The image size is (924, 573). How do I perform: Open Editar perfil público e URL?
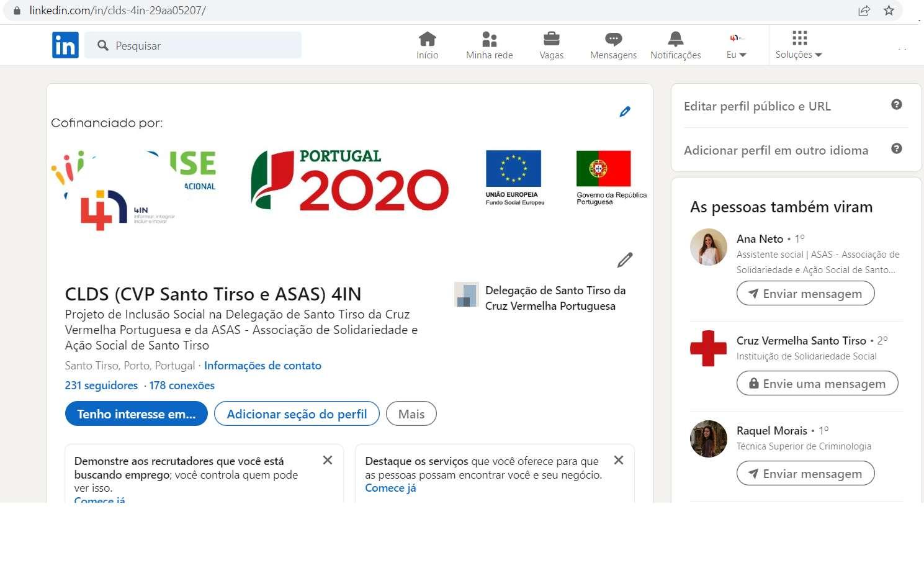coord(757,106)
